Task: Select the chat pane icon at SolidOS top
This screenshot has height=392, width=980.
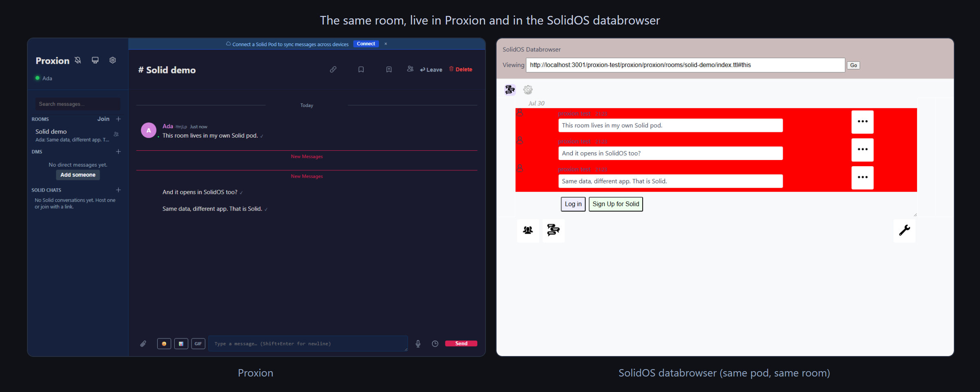Action: pos(510,89)
